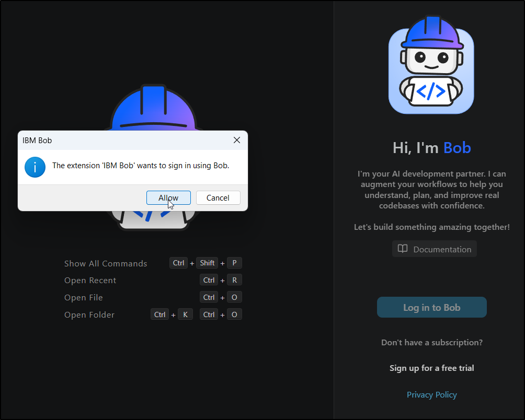Click the dialog message about signing in
Viewport: 525px width, 420px height.
pos(141,166)
